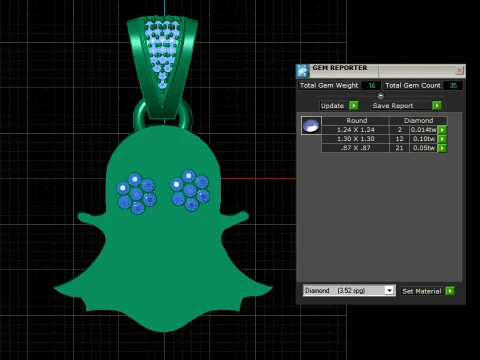
Task: Click the 0.05tw weight cell
Action: point(423,148)
